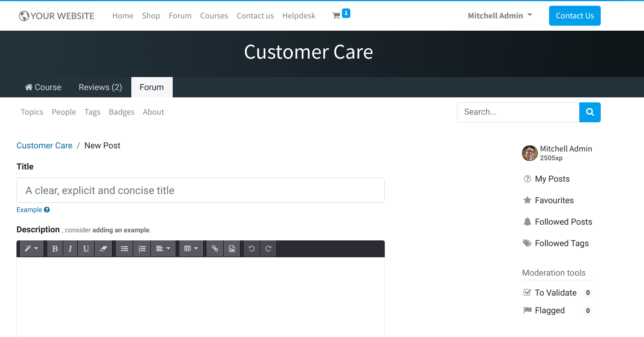Screen dimensions: 644x337
Task: Click the eraser remove-format icon
Action: (103, 249)
